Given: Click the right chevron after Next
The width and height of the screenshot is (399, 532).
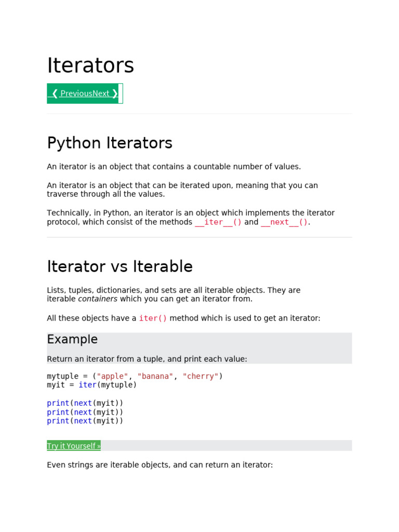Looking at the screenshot, I should 115,94.
